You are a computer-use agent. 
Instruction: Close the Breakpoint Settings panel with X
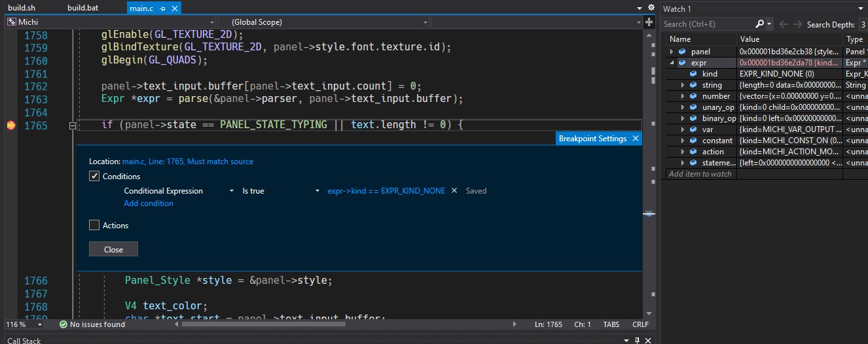click(x=635, y=139)
